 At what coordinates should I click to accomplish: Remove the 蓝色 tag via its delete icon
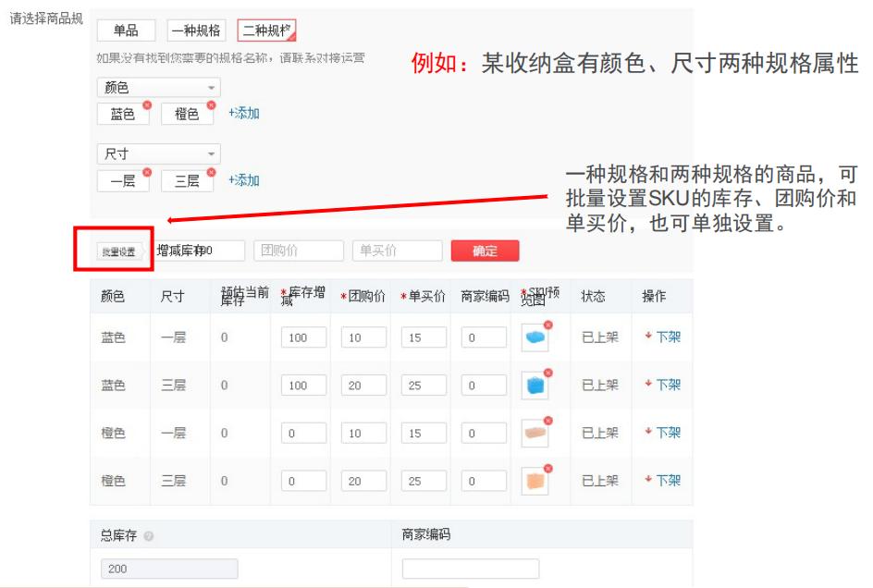[147, 104]
